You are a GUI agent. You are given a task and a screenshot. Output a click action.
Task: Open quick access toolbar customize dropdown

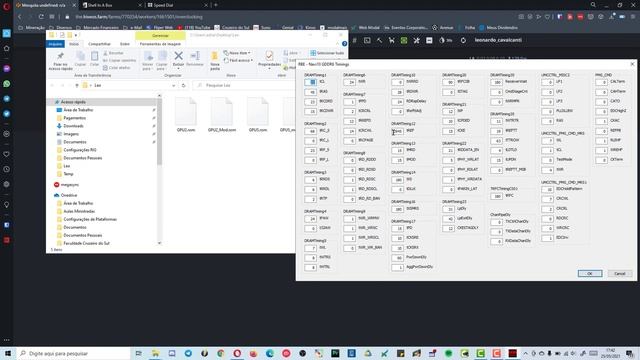pyautogui.click(x=76, y=35)
